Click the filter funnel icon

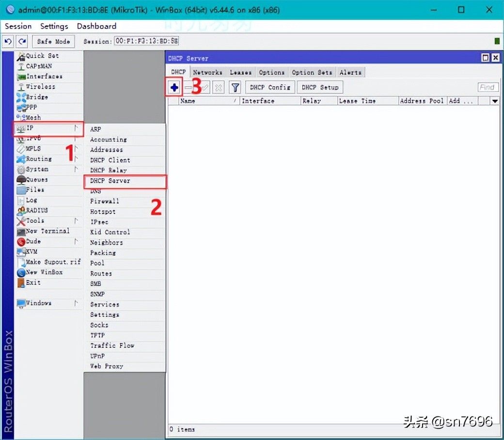click(x=236, y=87)
